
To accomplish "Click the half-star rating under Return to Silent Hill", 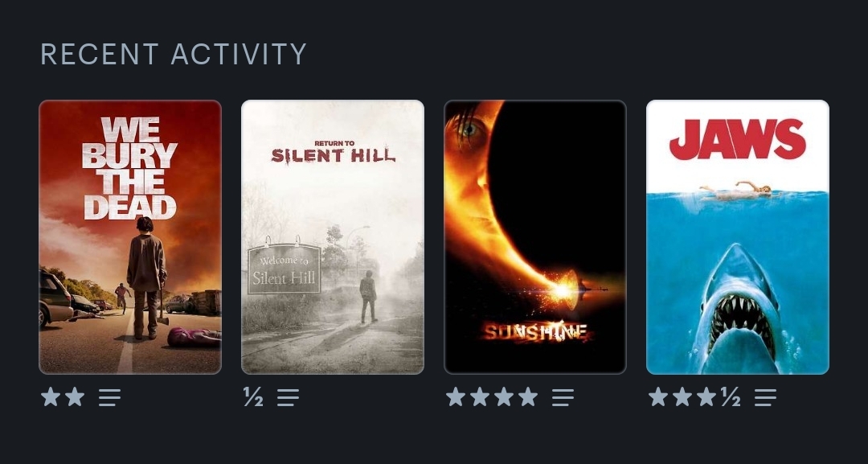I will [253, 396].
